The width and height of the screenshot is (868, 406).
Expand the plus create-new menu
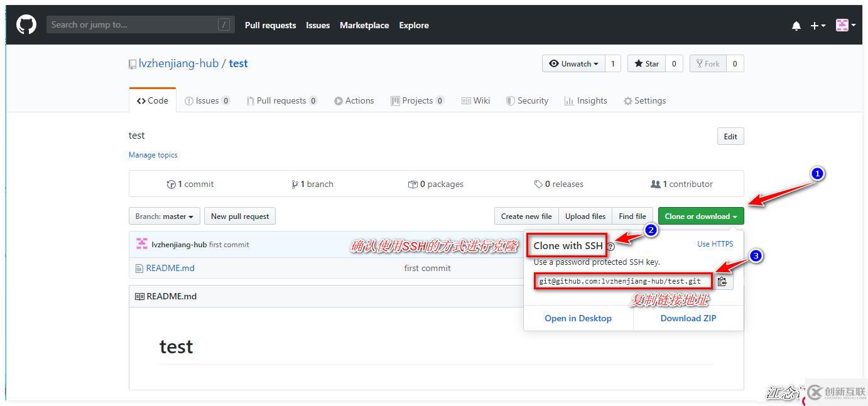click(x=817, y=26)
